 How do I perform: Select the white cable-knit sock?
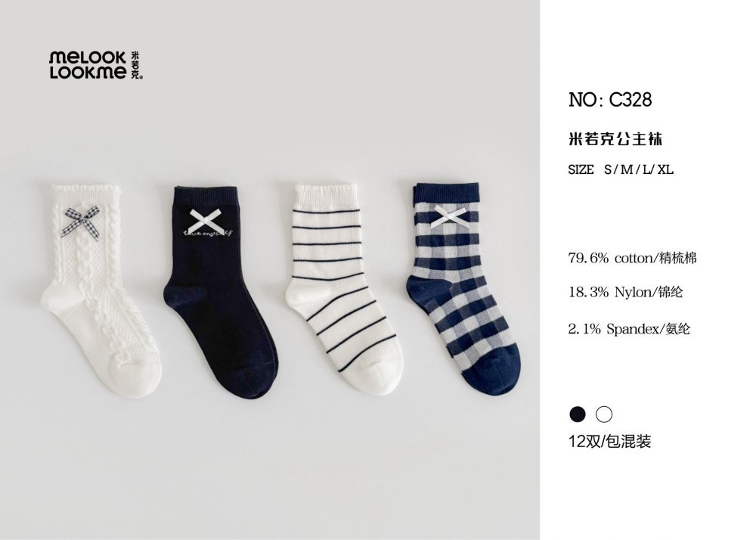[101, 289]
